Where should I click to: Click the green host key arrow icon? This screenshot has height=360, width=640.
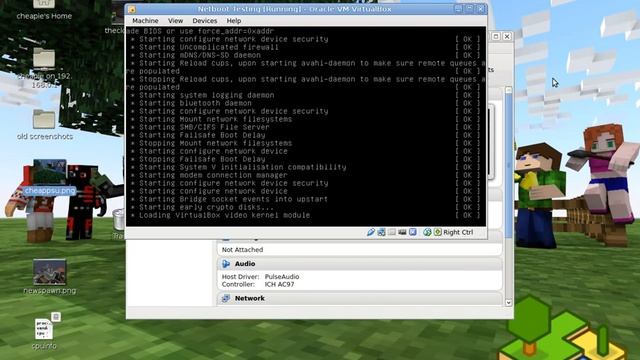tap(438, 232)
